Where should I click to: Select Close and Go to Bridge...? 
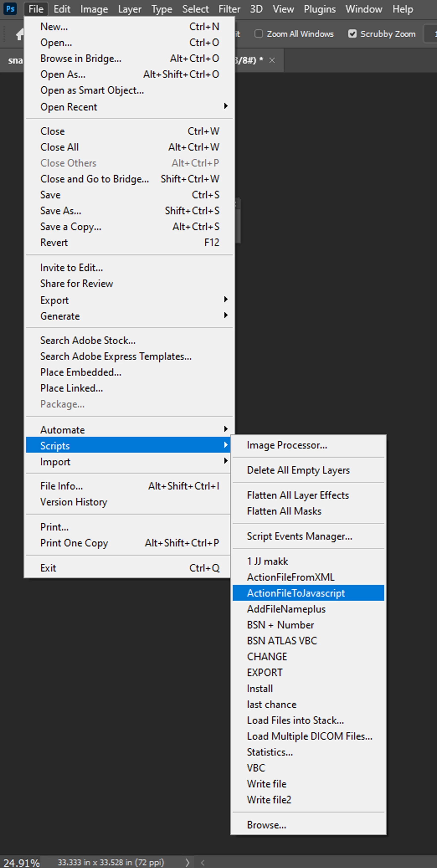point(129,179)
